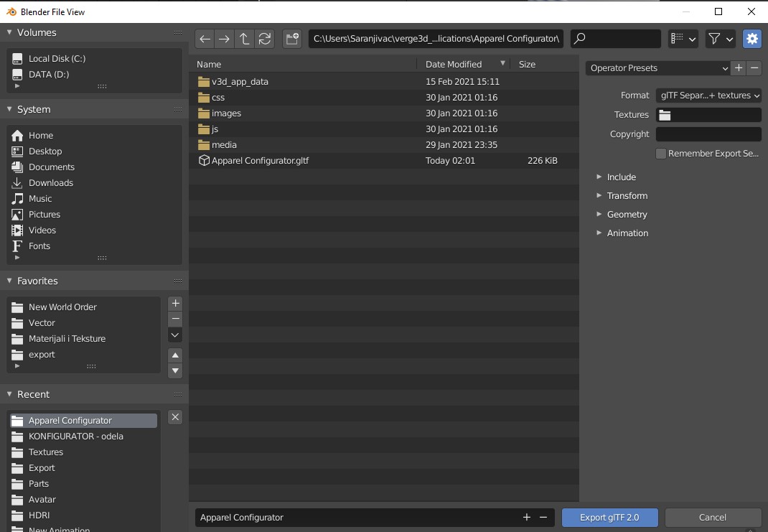Viewport: 768px width, 532px height.
Task: Open the Vector favorite folder
Action: pyautogui.click(x=83, y=323)
